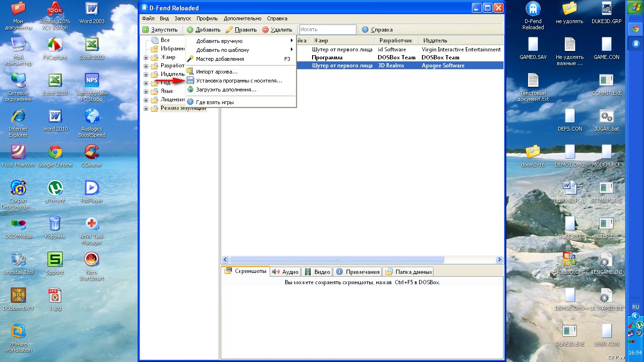The width and height of the screenshot is (644, 362).
Task: Click the D-Fend Reloaded desktop shortcut
Action: click(x=533, y=16)
